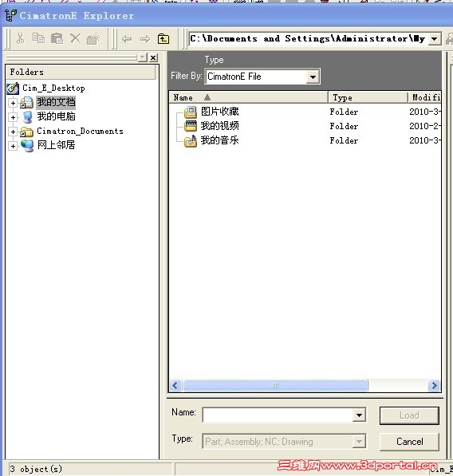
Task: Sort the list by Name column header
Action: click(x=248, y=97)
